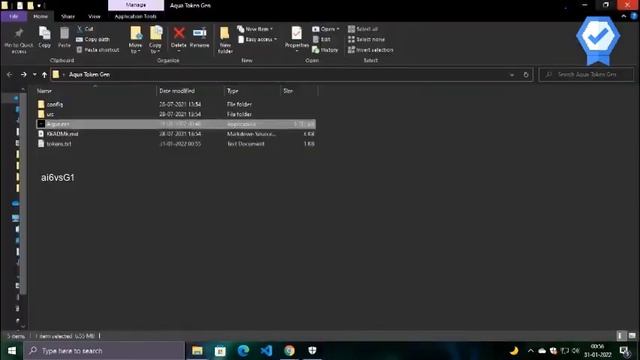
Task: Select the README.md file
Action: (x=176, y=134)
